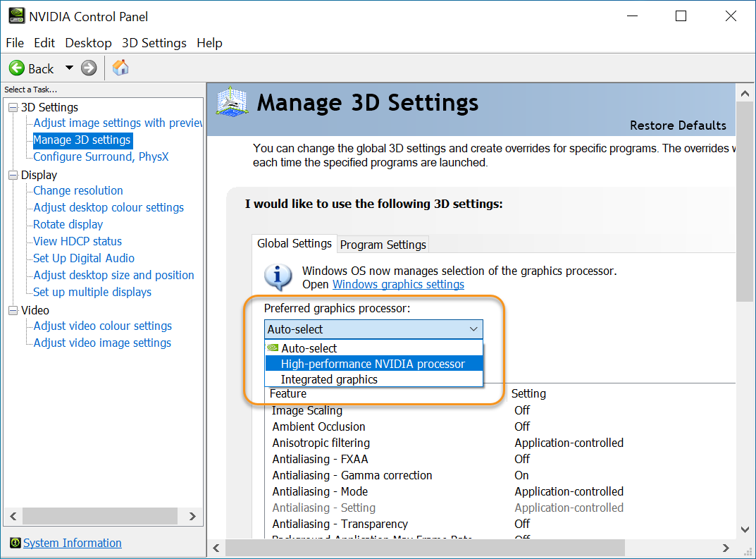The image size is (756, 559).
Task: Collapse the Video tree node
Action: pyautogui.click(x=13, y=311)
